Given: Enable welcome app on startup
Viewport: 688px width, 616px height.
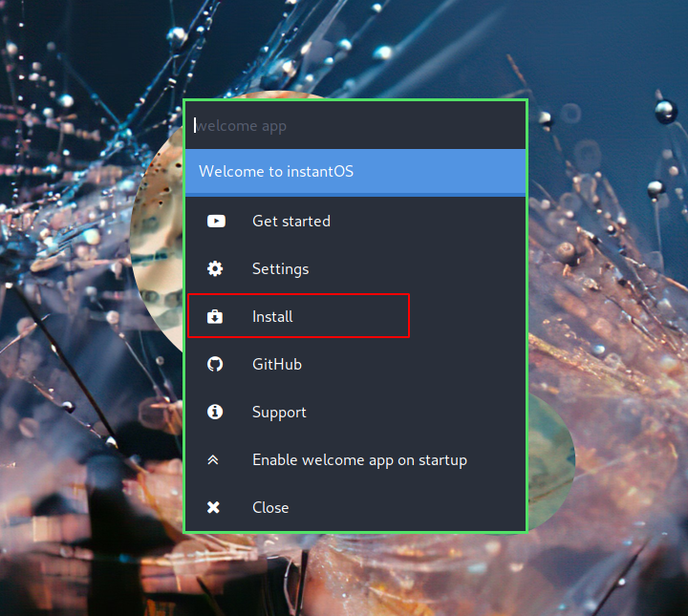Looking at the screenshot, I should click(x=355, y=459).
